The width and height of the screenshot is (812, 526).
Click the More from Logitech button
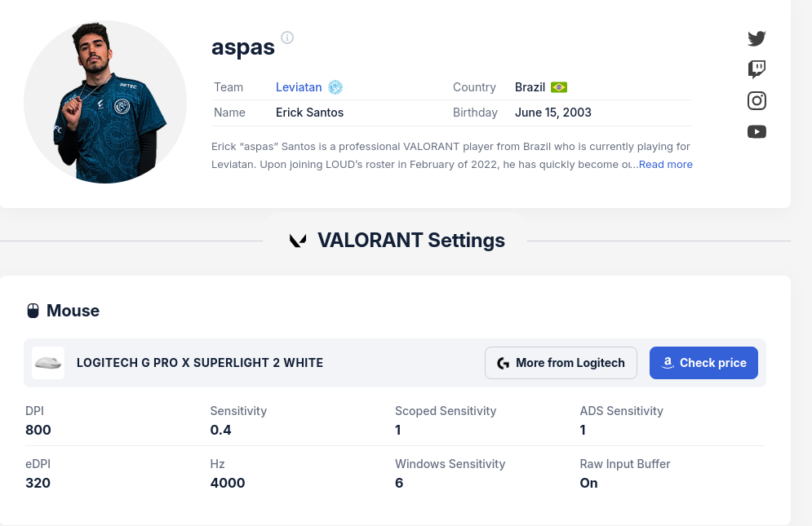[561, 363]
